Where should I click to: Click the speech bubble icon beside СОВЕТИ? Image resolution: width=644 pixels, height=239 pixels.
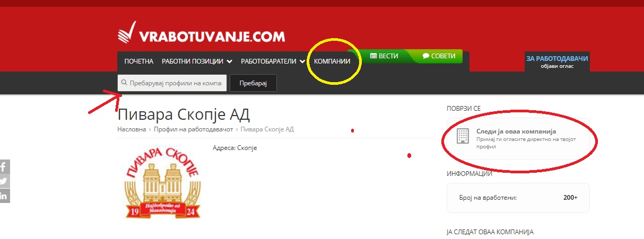tap(425, 56)
